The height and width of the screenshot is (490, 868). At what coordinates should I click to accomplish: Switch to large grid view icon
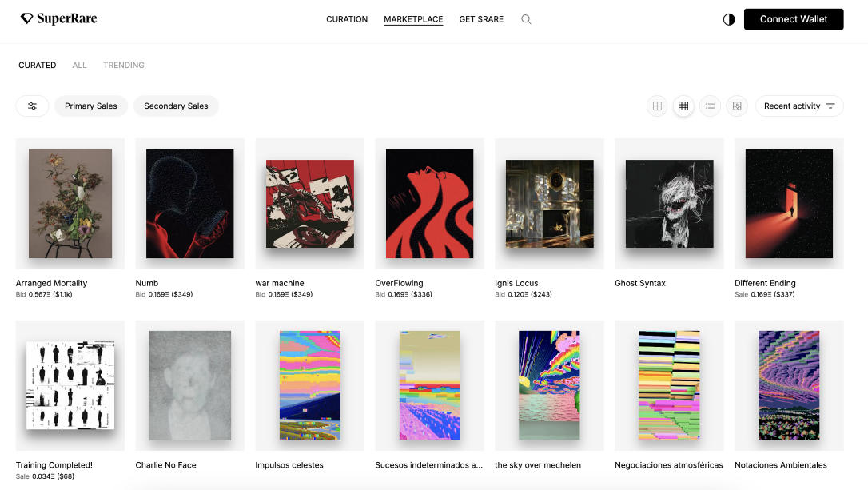coord(657,106)
